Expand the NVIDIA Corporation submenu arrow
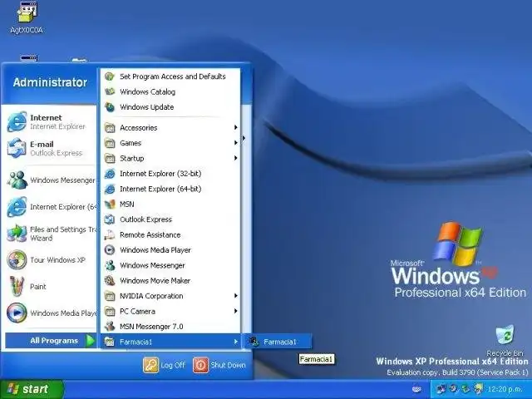 [x=235, y=296]
